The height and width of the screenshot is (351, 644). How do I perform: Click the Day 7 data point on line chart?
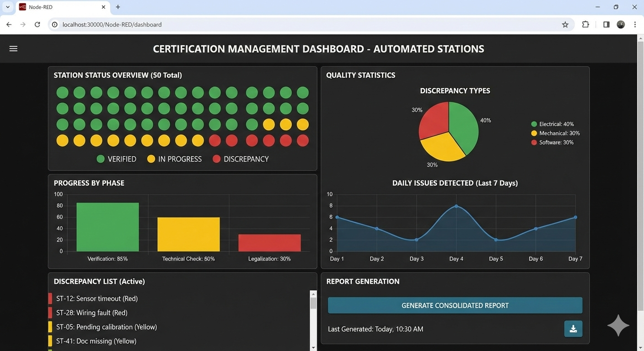[x=575, y=217]
